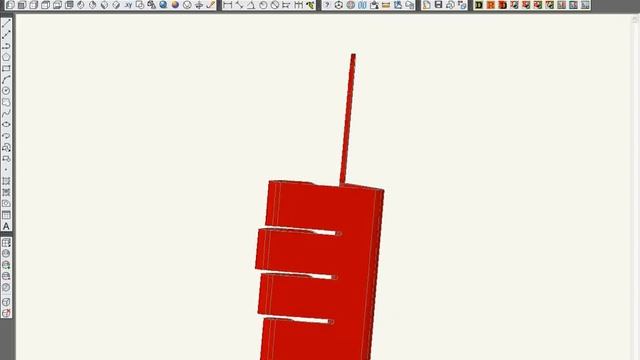Click the yellow ruler measure icon

click(x=386, y=5)
